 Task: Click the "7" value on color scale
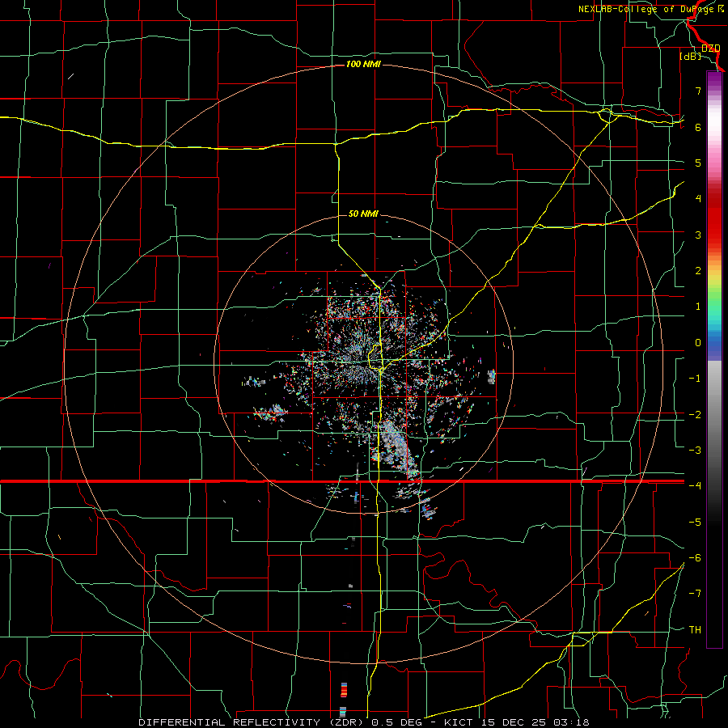pyautogui.click(x=698, y=91)
